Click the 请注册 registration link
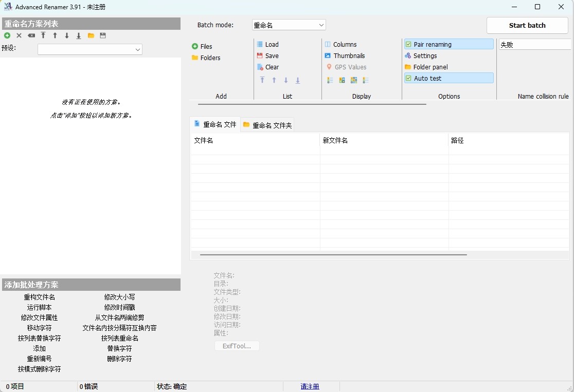The image size is (574, 392). 310,386
